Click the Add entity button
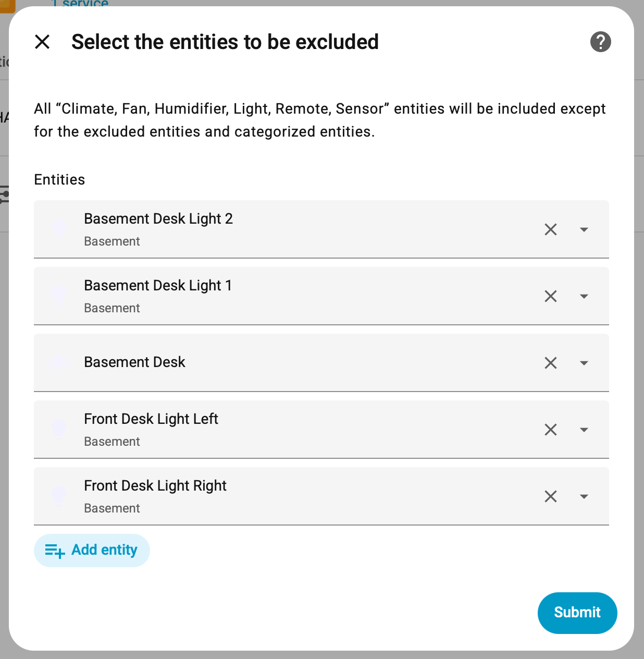This screenshot has width=644, height=659. [92, 551]
